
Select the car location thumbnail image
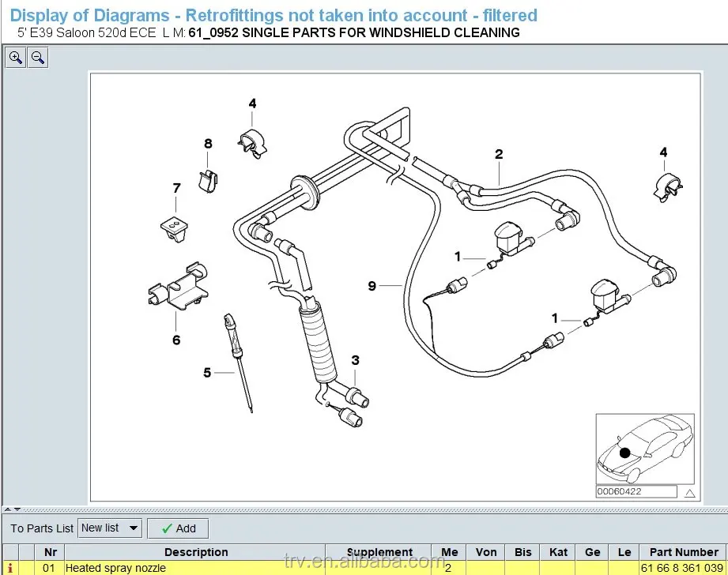[x=645, y=449]
